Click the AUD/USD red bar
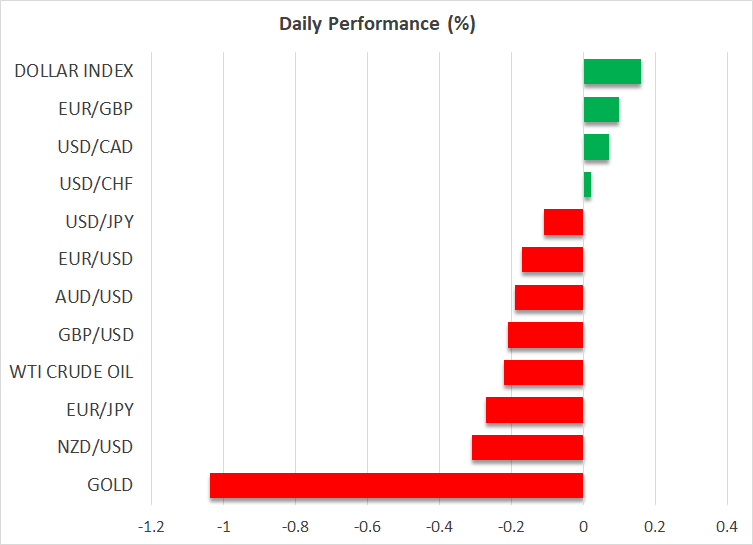753x545 pixels. (549, 297)
